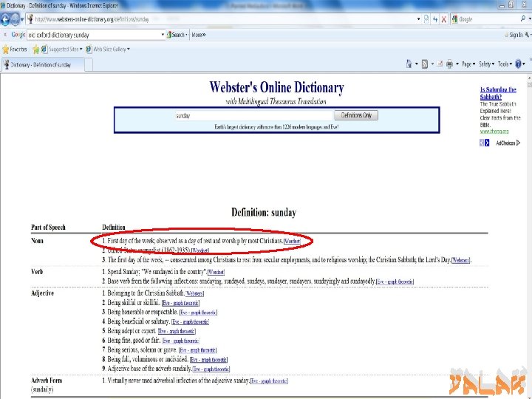The image size is (532, 399).
Task: Open the Tools menu
Action: point(505,64)
